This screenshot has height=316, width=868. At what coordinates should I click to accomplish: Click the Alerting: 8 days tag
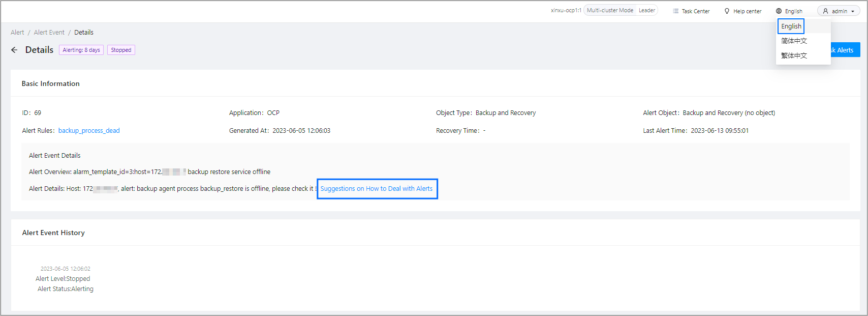point(81,50)
